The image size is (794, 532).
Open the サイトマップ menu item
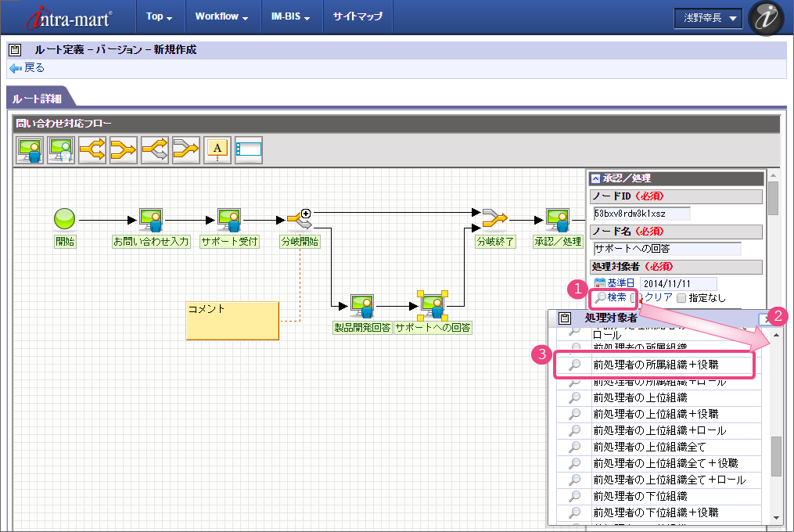pos(357,16)
